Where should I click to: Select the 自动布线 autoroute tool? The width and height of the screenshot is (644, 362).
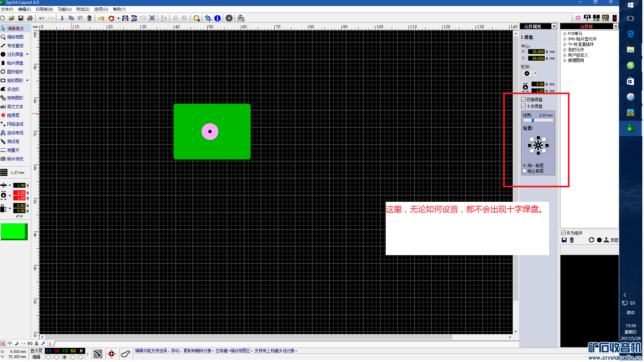tap(15, 133)
